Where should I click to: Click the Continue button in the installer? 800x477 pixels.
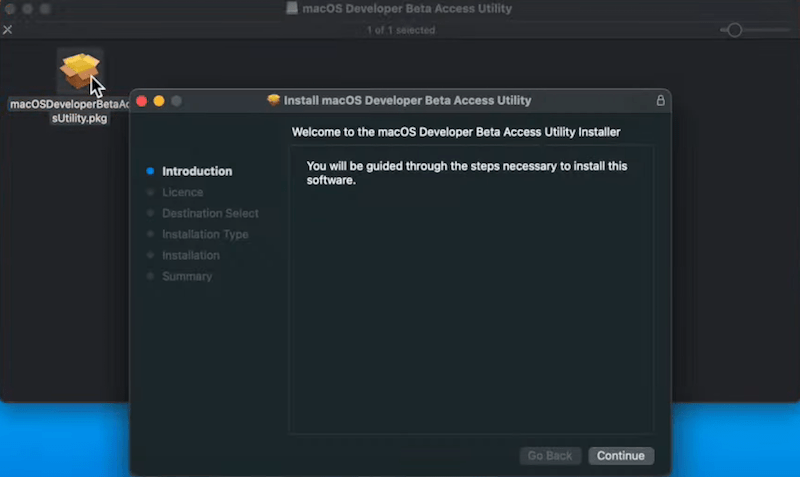[x=621, y=456]
